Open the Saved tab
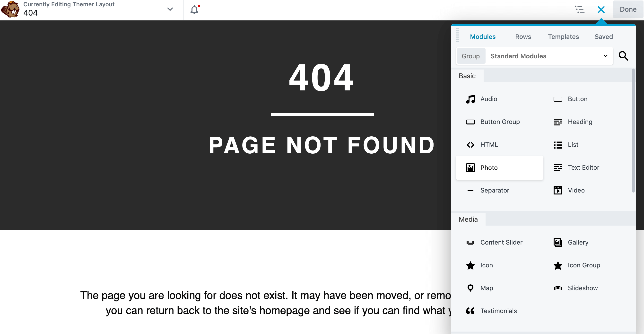The width and height of the screenshot is (644, 334). 603,37
